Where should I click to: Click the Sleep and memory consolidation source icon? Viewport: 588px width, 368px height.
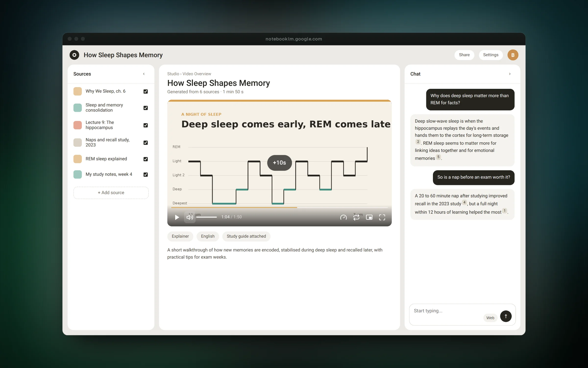[x=78, y=108]
